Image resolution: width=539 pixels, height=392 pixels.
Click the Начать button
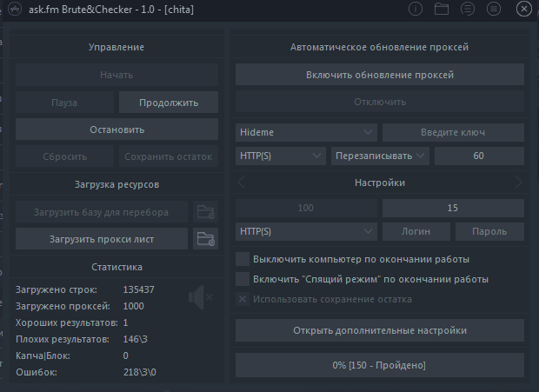[x=116, y=75]
